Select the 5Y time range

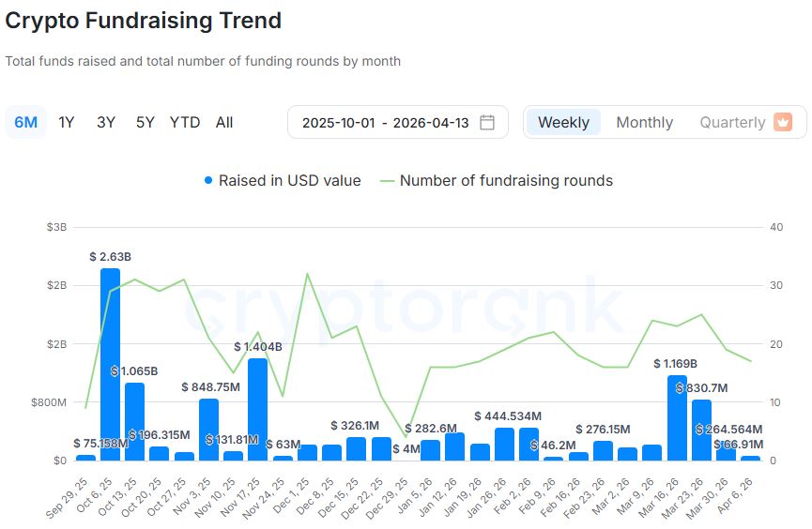coord(145,123)
